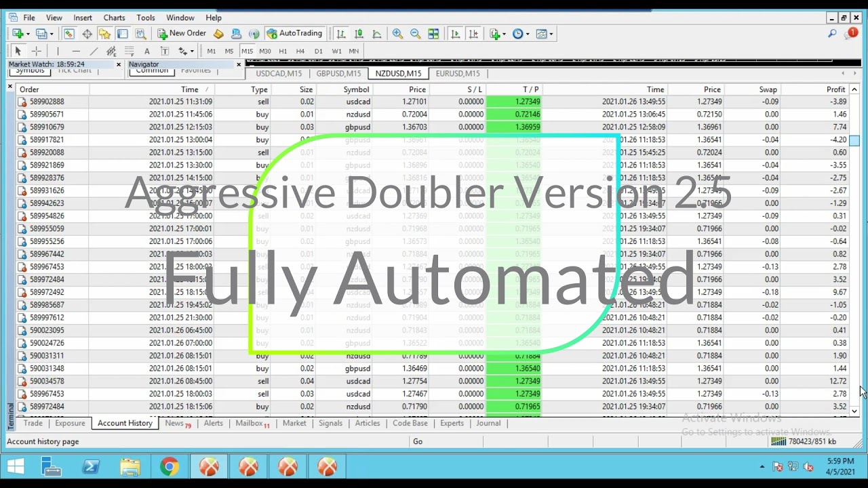Toggle the Terminal panel toolbar icon
Viewport: 868px width, 488px height.
point(122,33)
